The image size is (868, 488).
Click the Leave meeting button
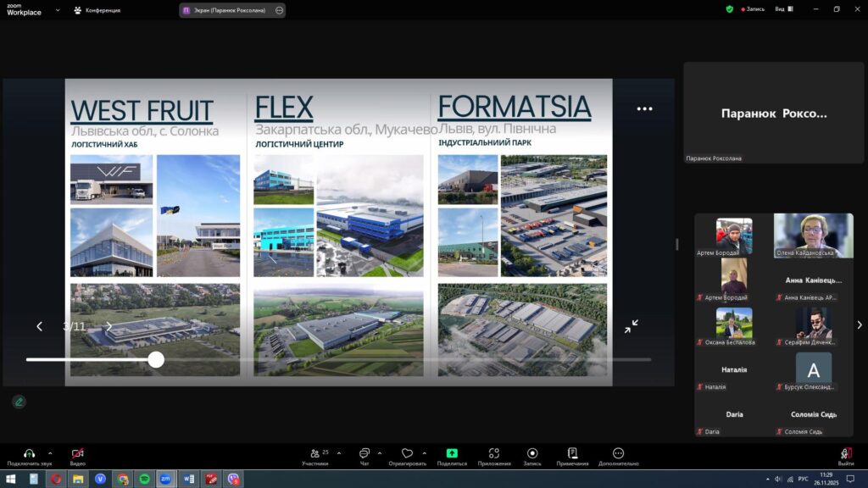845,456
